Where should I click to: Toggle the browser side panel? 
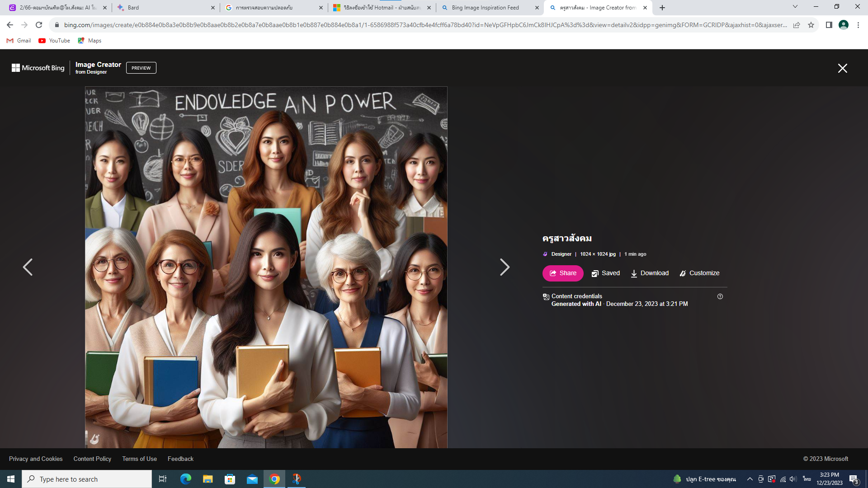[829, 25]
